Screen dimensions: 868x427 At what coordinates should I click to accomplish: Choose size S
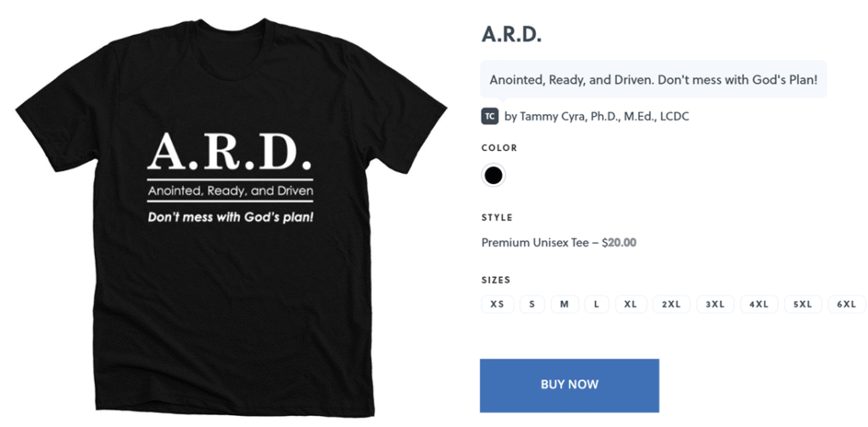(x=532, y=304)
